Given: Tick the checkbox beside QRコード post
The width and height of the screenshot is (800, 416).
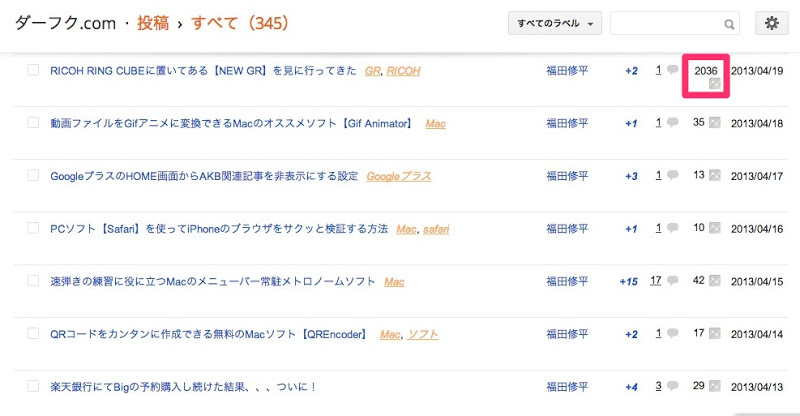Looking at the screenshot, I should [33, 333].
